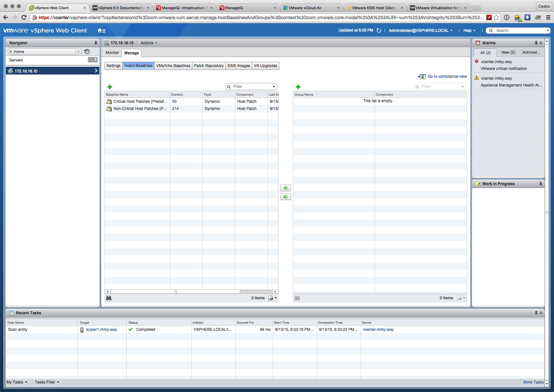This screenshot has width=554, height=392.
Task: Switch to the Monitor tab
Action: coord(112,53)
